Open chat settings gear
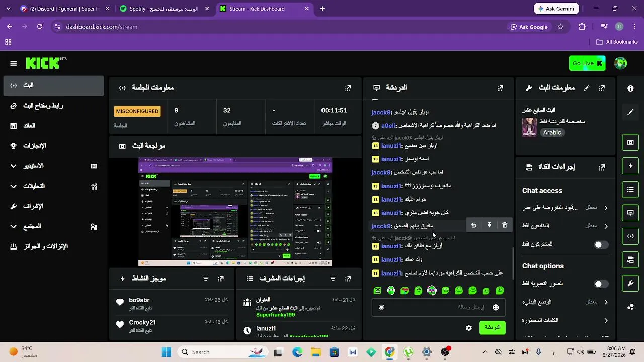This screenshot has width=644, height=362. 469,328
